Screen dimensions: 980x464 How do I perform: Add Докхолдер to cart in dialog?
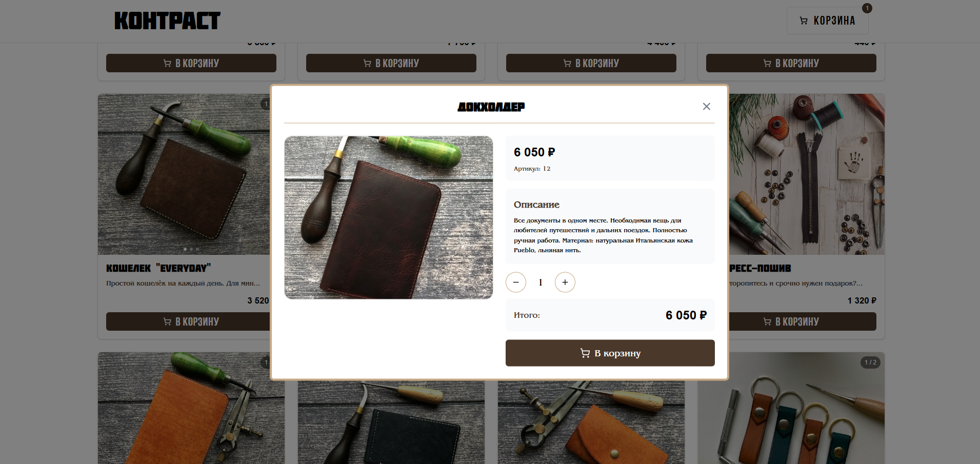pos(610,353)
